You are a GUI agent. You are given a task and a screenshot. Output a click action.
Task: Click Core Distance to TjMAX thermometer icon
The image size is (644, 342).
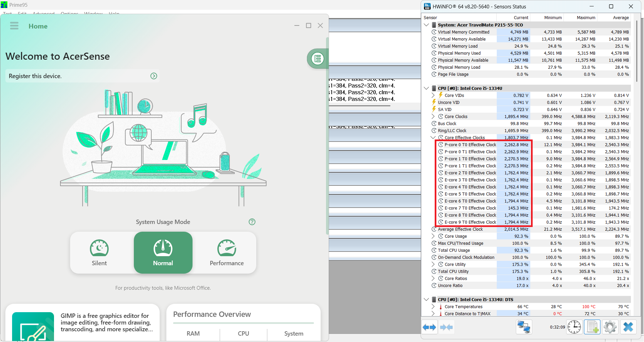coord(441,313)
